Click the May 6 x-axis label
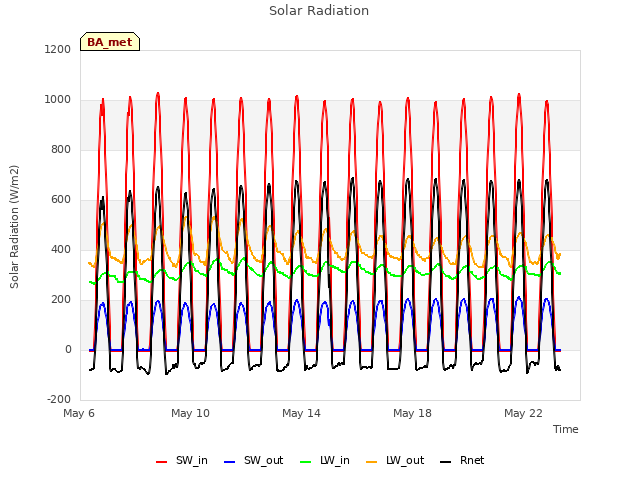The image size is (640, 480). pos(79,413)
